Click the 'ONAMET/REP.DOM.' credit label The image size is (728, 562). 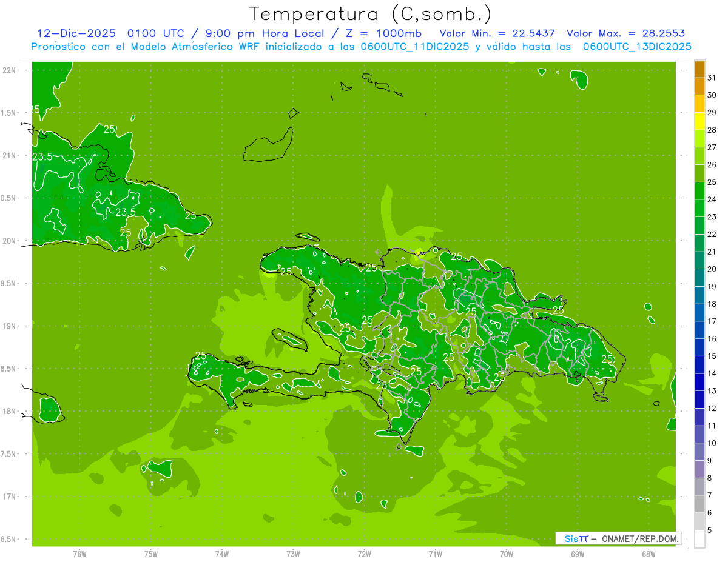coord(641,538)
